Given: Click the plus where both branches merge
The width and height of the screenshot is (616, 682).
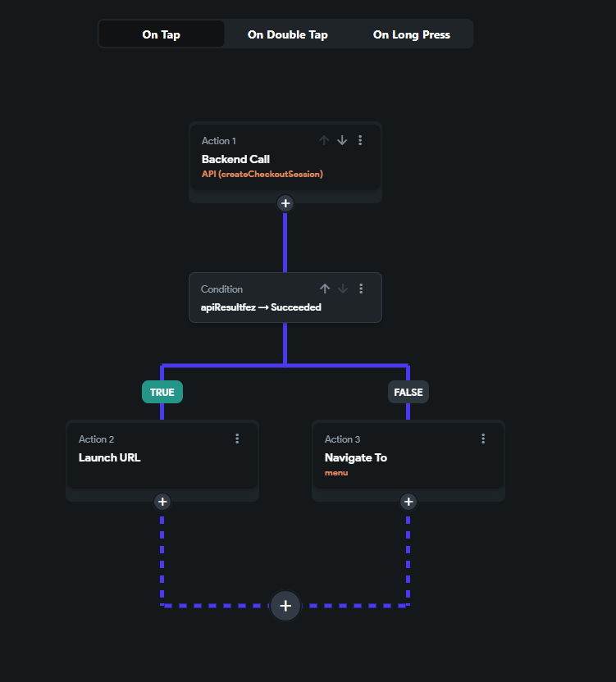Looking at the screenshot, I should point(285,606).
